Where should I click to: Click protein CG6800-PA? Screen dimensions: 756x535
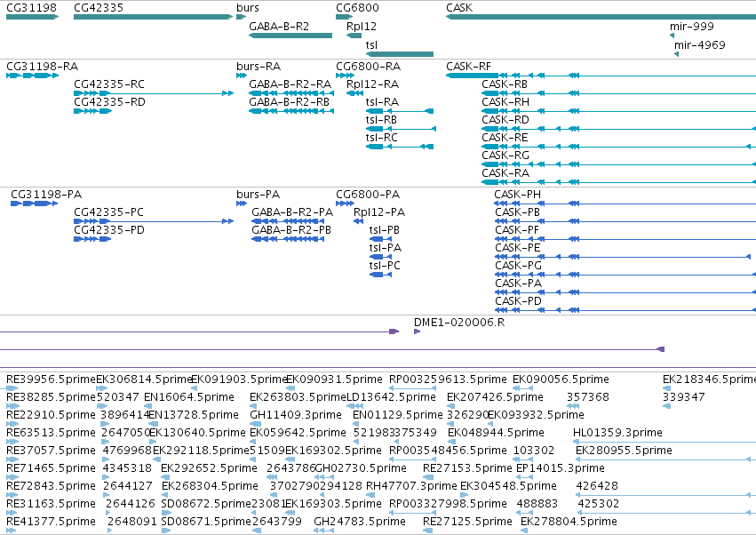click(368, 195)
